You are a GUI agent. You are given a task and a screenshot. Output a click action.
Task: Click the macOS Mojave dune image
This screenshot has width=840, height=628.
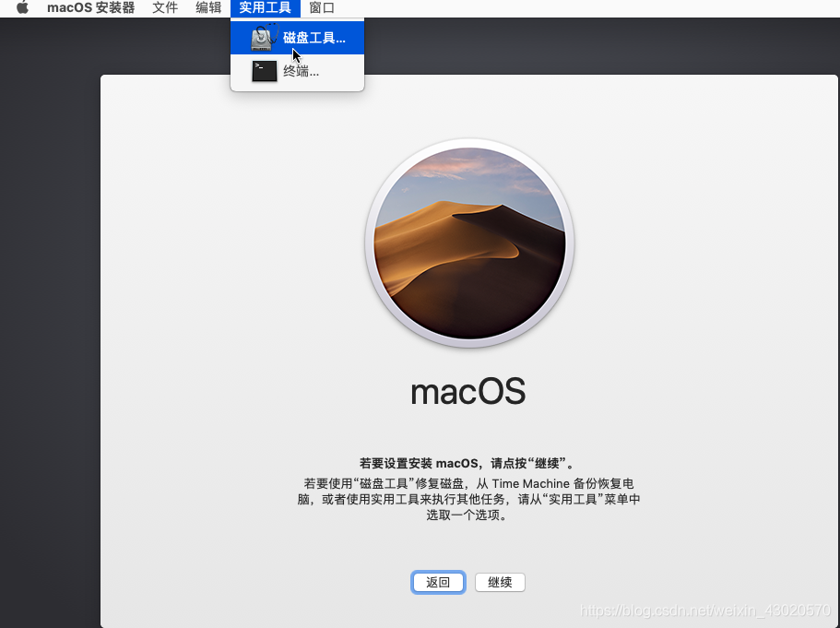coord(469,243)
